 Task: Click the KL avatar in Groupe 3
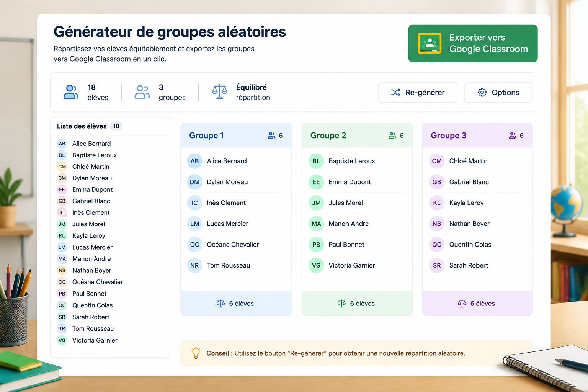437,203
